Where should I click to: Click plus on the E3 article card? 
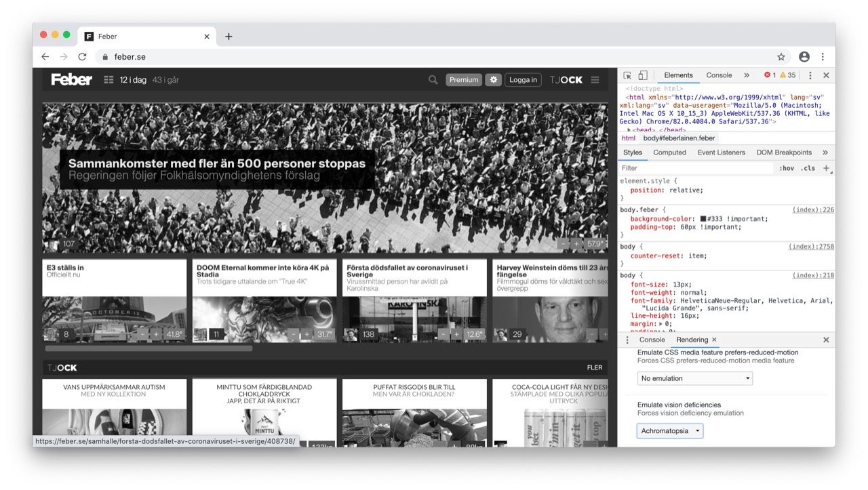click(156, 334)
